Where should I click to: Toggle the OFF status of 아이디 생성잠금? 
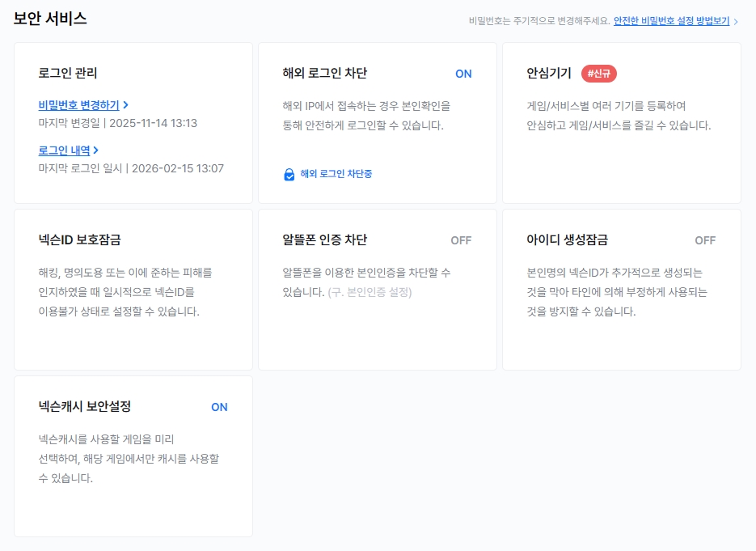tap(705, 240)
